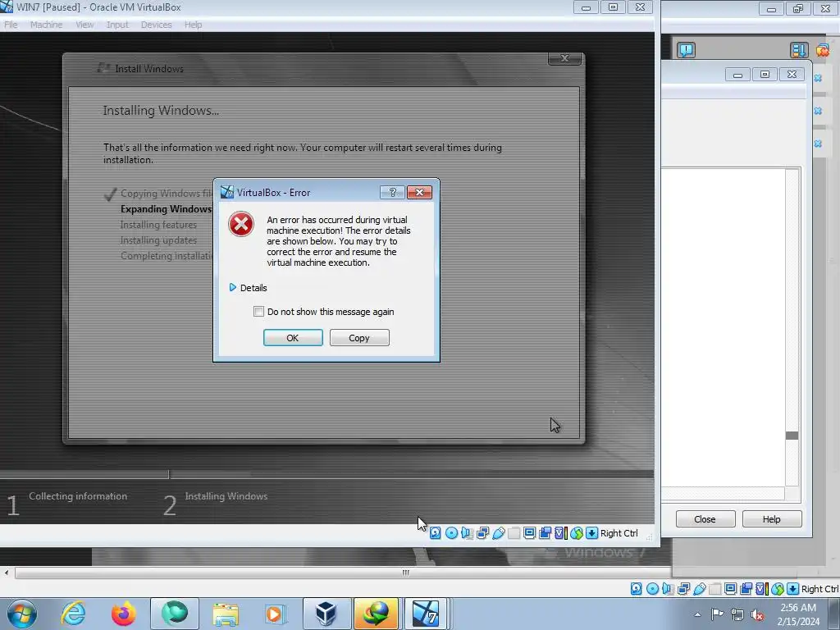This screenshot has width=840, height=630.
Task: Click the delete all notifications icon
Action: click(x=822, y=50)
